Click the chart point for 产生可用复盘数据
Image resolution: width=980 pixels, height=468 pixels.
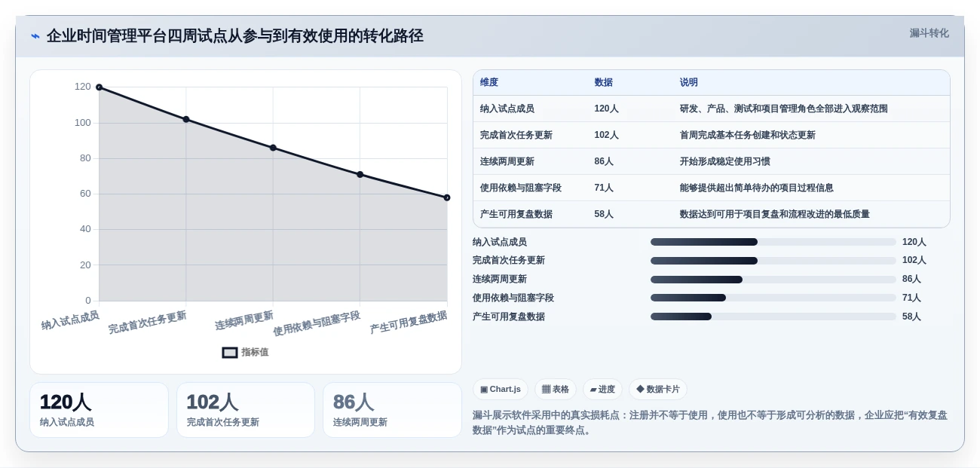click(447, 197)
